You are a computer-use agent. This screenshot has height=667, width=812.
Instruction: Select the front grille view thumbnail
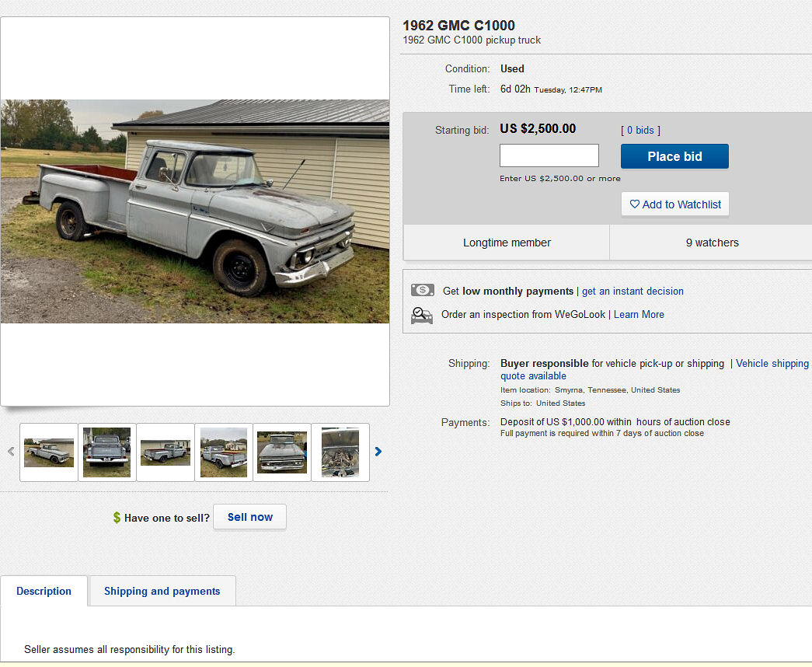pos(282,452)
